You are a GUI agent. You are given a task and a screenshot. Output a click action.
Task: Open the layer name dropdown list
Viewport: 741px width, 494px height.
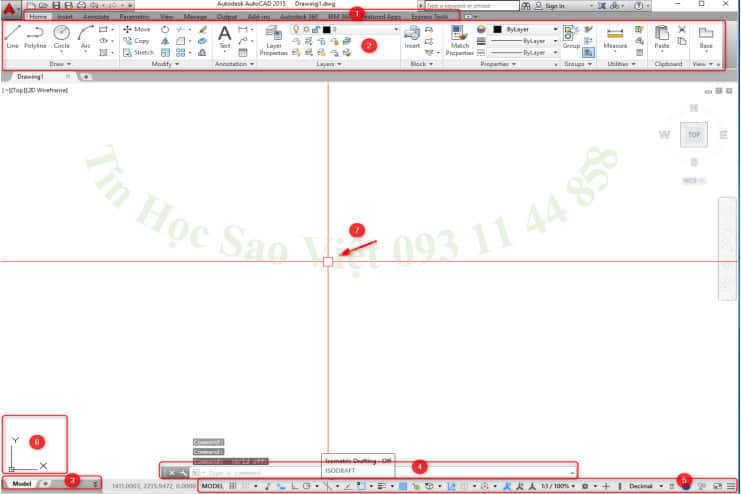(x=396, y=29)
